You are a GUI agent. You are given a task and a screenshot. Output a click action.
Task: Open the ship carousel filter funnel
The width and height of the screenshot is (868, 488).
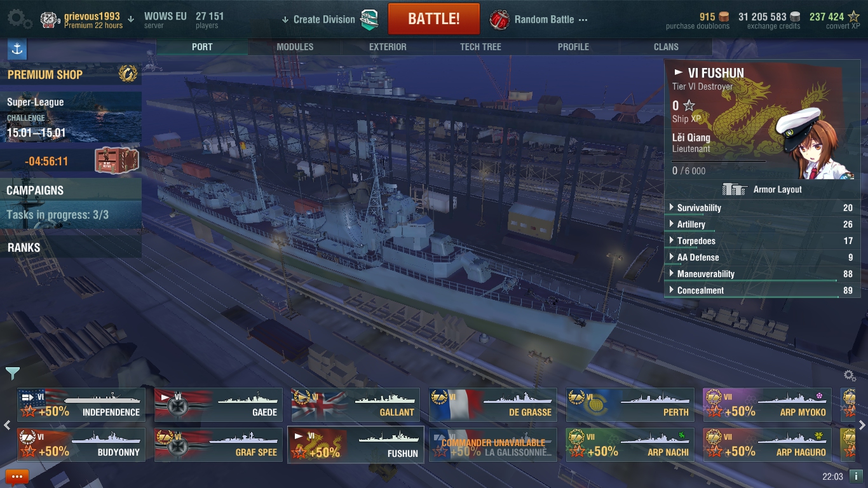pos(12,373)
